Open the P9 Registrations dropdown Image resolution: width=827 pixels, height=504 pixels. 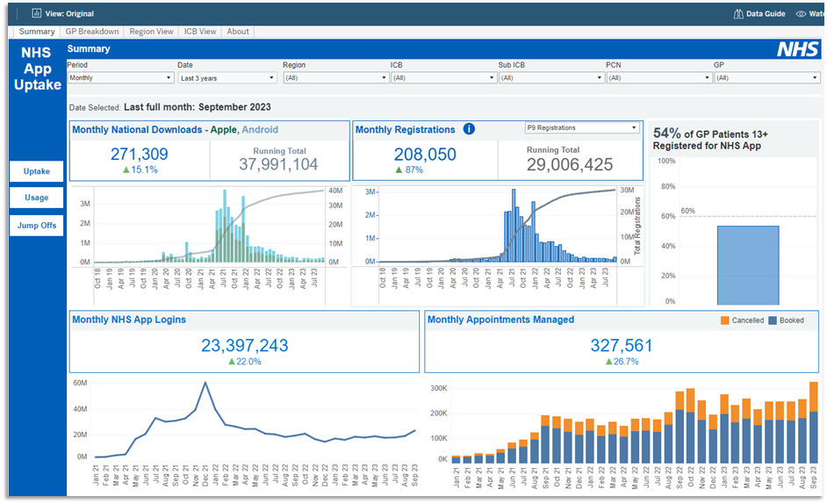[x=582, y=127]
